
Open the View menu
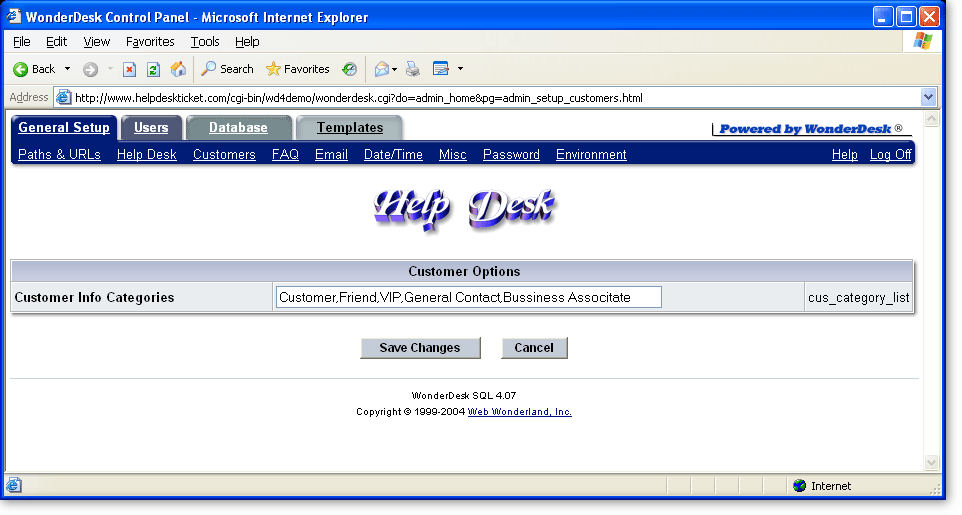pos(96,42)
